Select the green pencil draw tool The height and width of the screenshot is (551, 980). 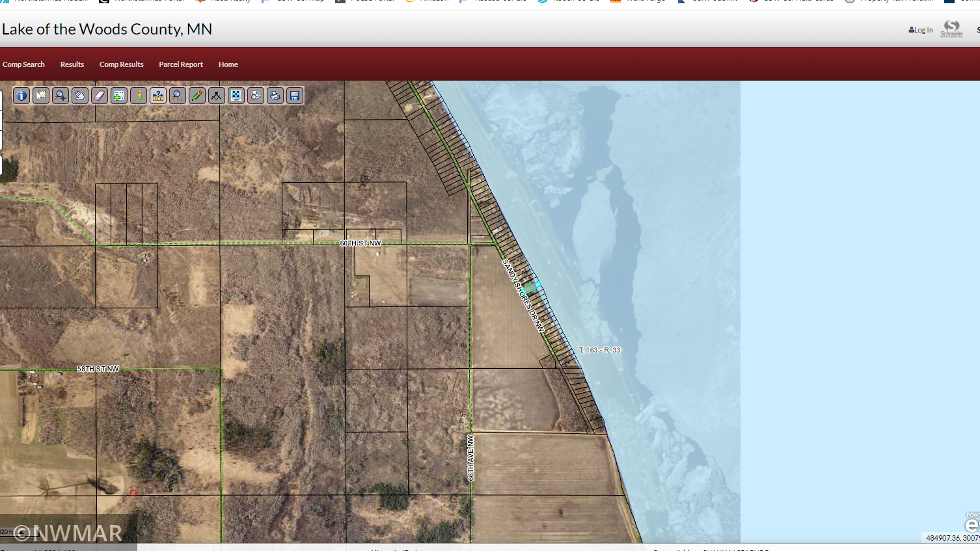197,96
